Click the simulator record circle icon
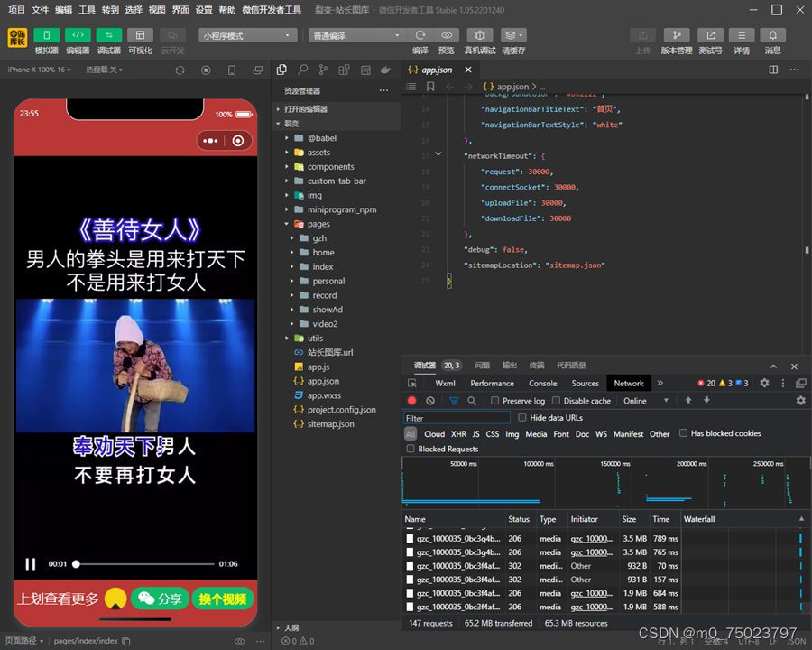Viewport: 812px width, 650px height. coord(206,70)
